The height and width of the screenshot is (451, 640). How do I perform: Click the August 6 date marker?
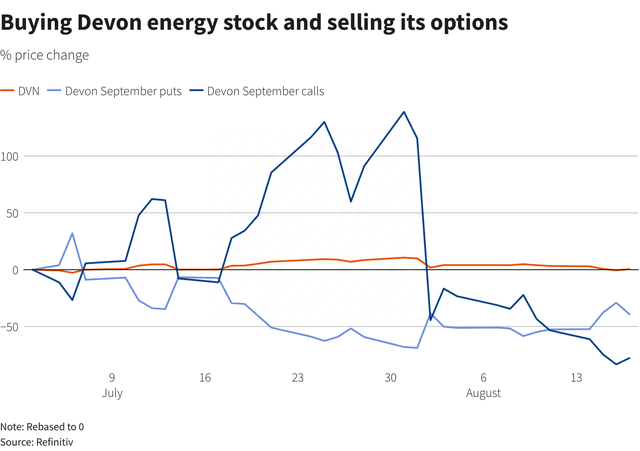coord(483,385)
